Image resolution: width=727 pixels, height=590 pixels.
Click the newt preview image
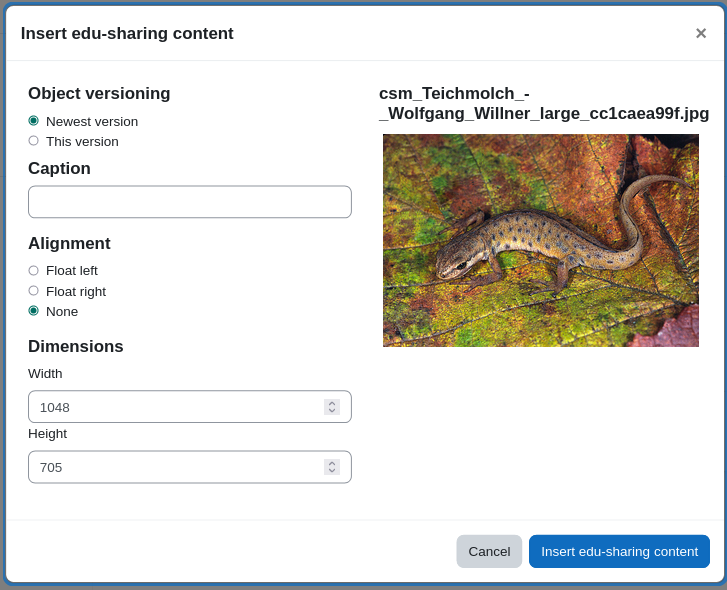point(541,241)
